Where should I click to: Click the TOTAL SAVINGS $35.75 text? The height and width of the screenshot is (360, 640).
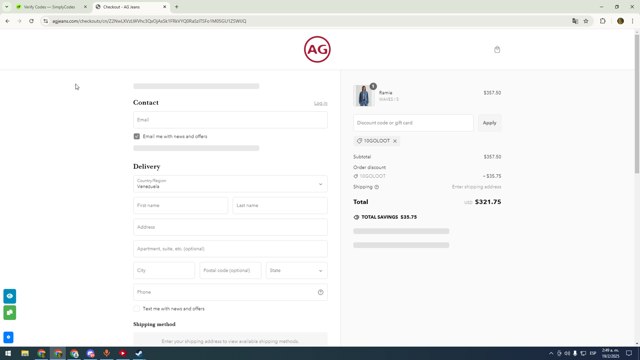tap(389, 217)
